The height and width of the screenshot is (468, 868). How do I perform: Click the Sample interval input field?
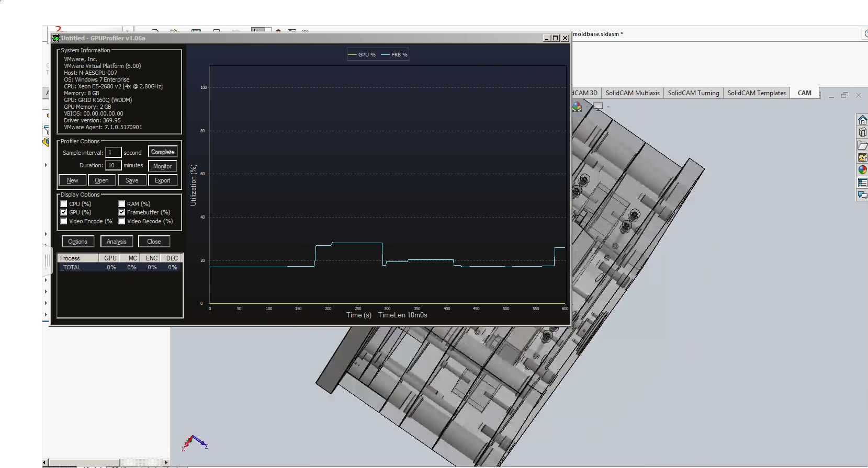114,152
